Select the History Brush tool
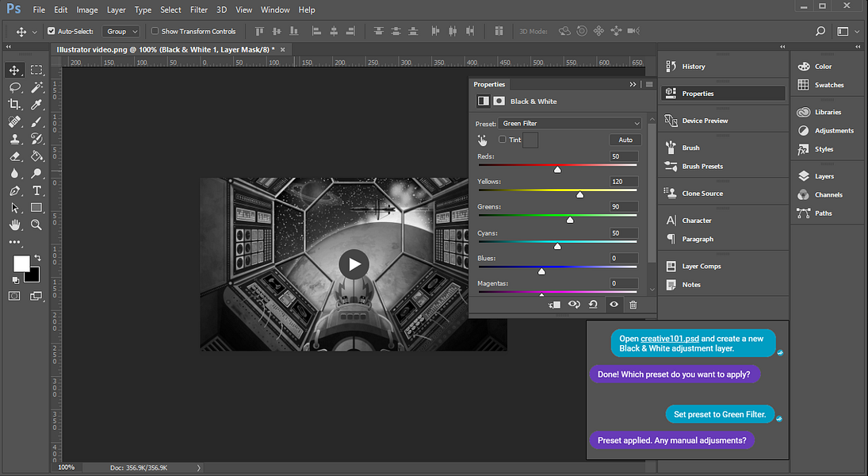Screen dimensions: 868x476 tap(36, 139)
